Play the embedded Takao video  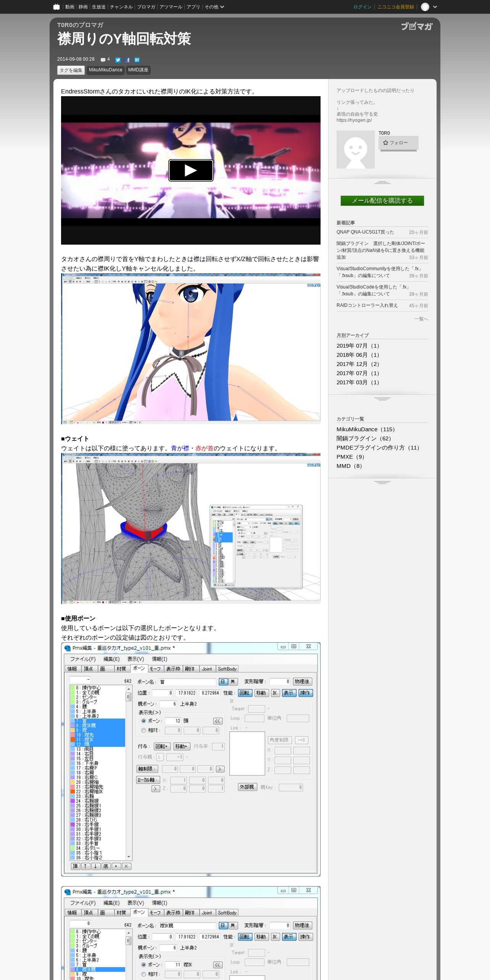tap(191, 170)
